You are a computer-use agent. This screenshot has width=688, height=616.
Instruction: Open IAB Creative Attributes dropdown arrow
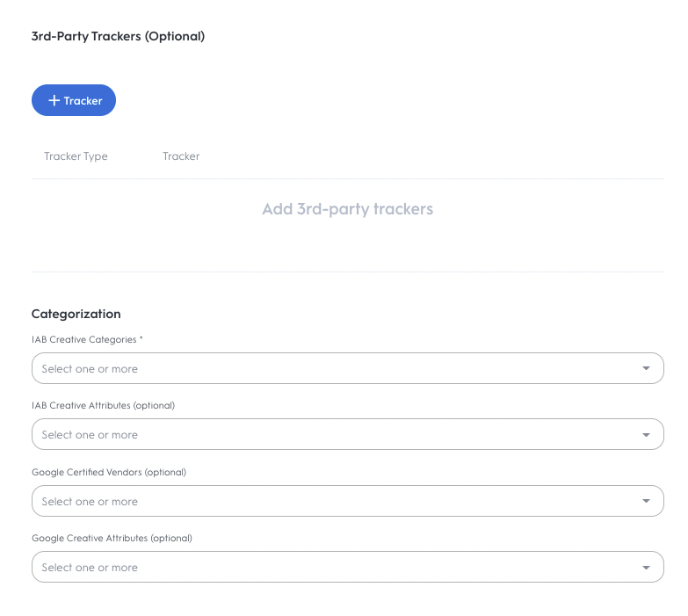click(646, 435)
